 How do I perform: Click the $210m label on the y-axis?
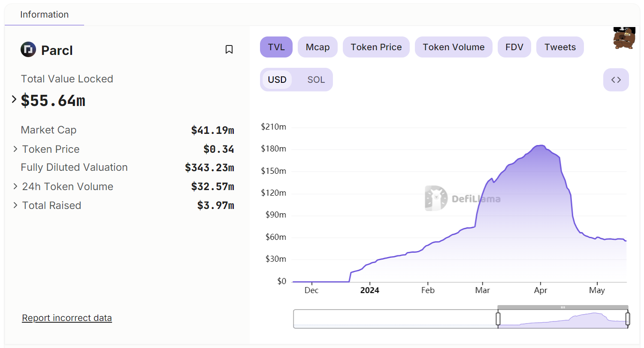273,127
